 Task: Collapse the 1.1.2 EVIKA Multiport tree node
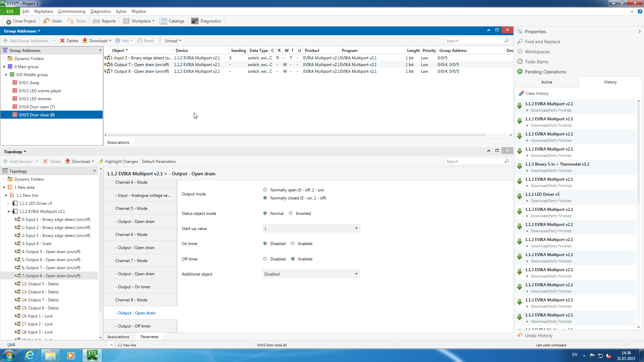9,211
